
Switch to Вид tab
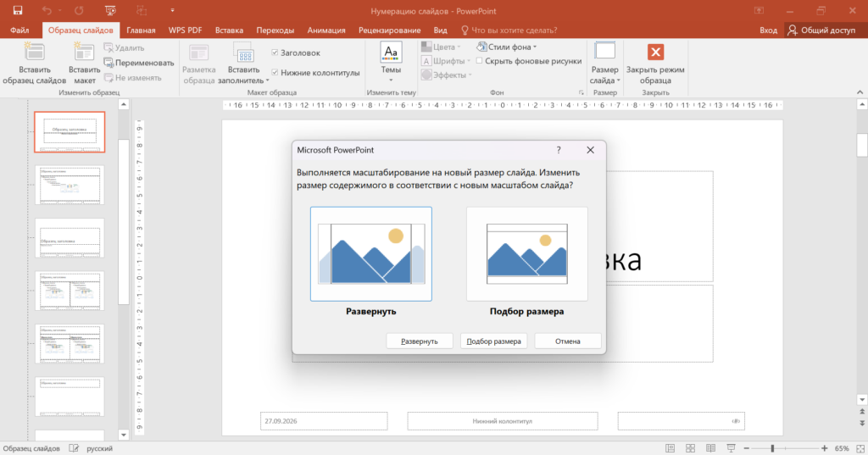pyautogui.click(x=440, y=30)
